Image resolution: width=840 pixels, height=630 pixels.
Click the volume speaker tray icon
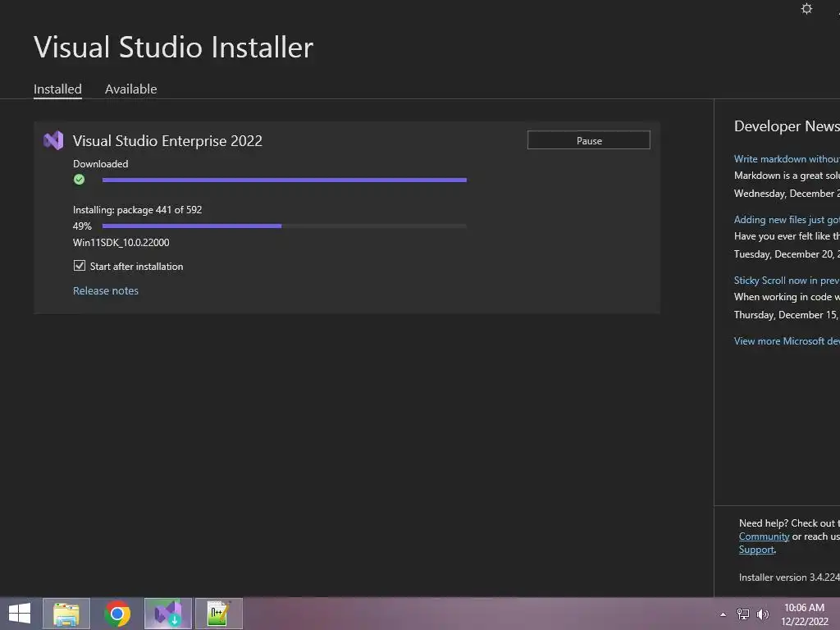click(x=762, y=614)
